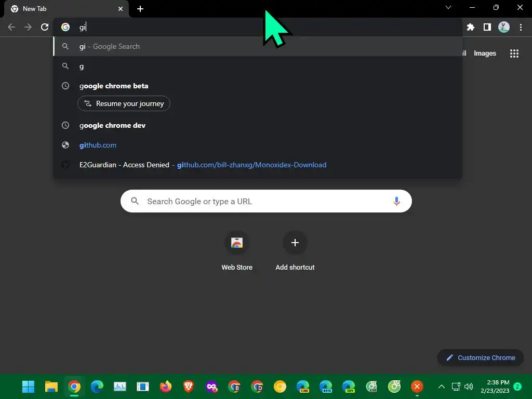Image resolution: width=532 pixels, height=399 pixels.
Task: Open File Explorer from the taskbar
Action: (x=51, y=387)
